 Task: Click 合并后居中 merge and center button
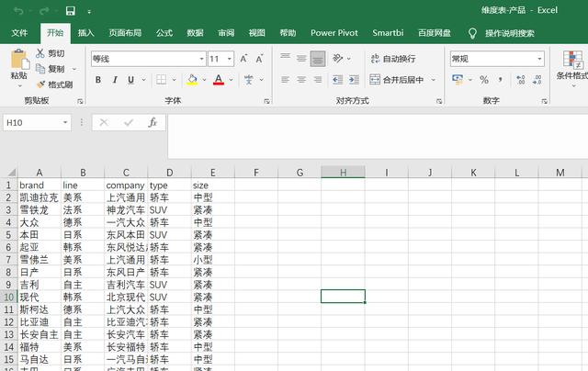click(397, 80)
